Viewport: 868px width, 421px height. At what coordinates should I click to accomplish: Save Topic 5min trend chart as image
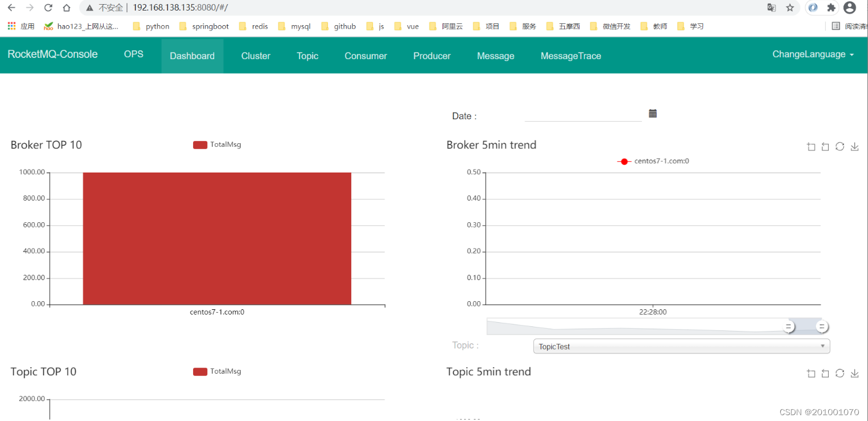(x=855, y=374)
